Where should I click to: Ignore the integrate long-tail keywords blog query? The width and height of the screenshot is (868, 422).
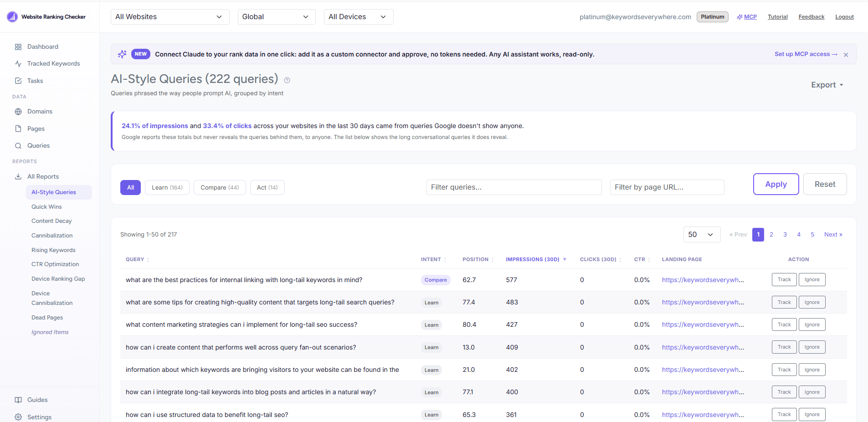812,392
